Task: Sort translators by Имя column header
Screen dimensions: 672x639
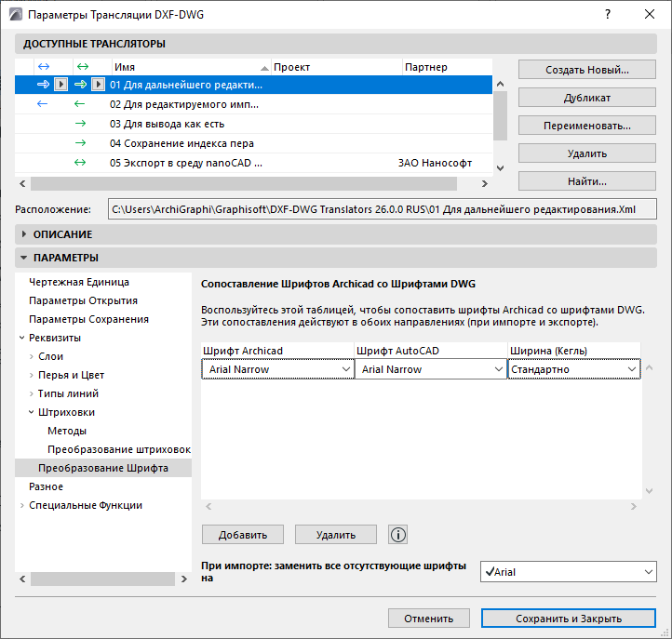Action: click(x=191, y=67)
